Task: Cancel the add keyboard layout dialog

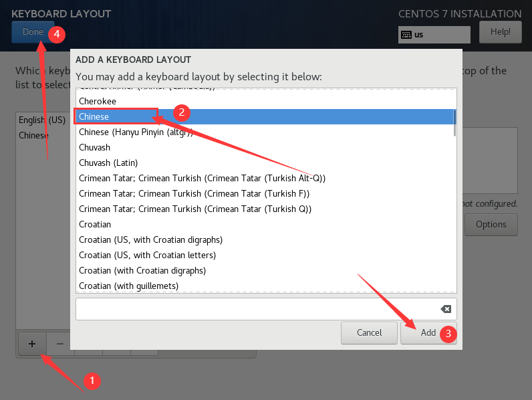Action: coord(369,332)
